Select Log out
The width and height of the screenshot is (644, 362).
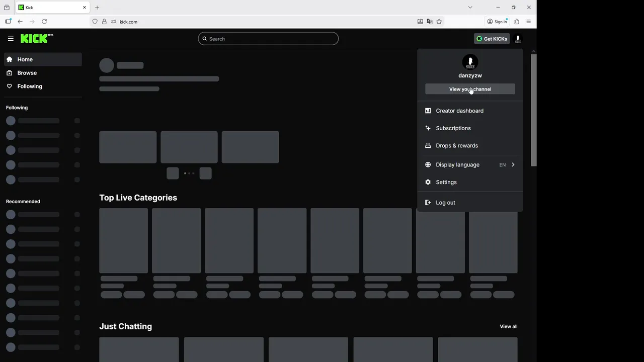coord(470,203)
